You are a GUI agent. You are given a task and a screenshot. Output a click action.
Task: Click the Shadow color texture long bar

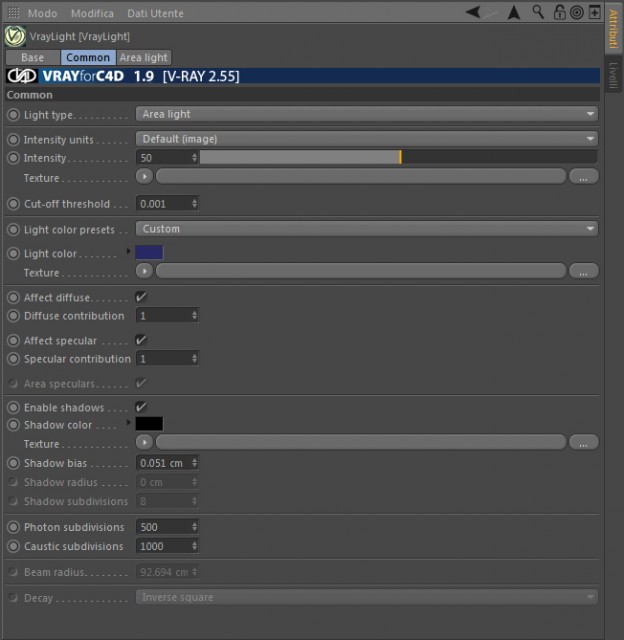pos(361,442)
